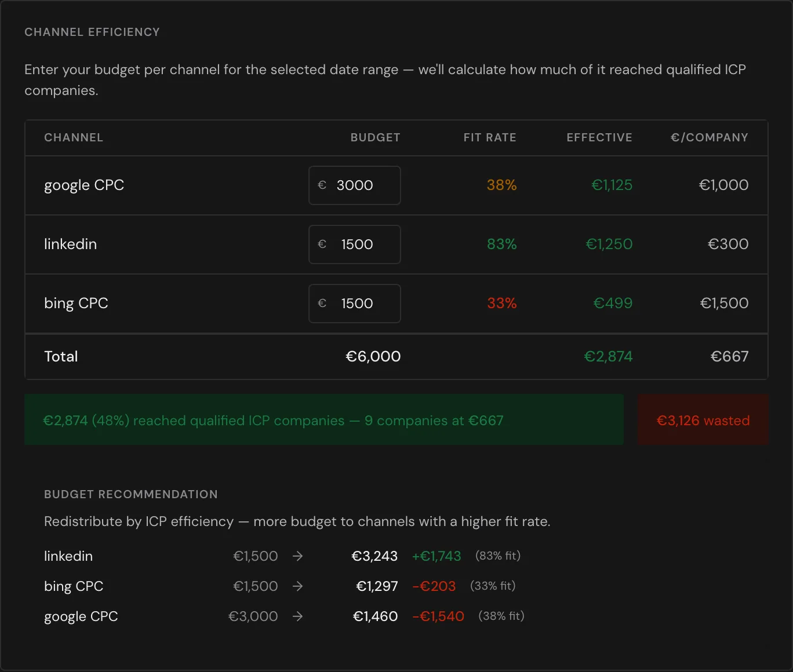Click the EFFECTIVE column header
The image size is (793, 672).
coord(599,138)
